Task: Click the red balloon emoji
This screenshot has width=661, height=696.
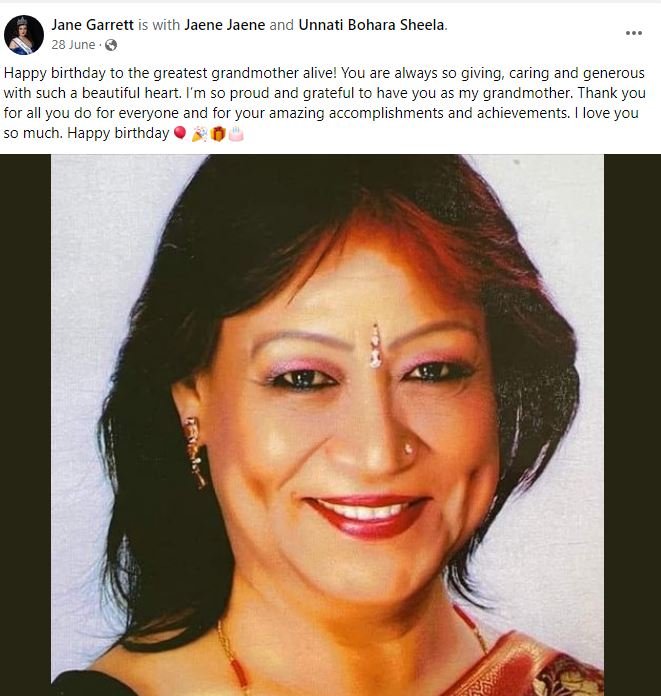Action: [180, 133]
